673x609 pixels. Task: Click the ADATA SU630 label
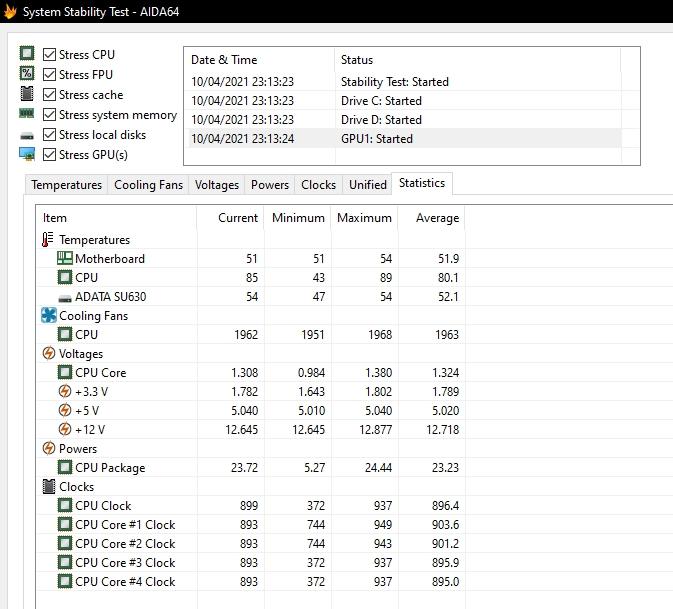pyautogui.click(x=110, y=297)
